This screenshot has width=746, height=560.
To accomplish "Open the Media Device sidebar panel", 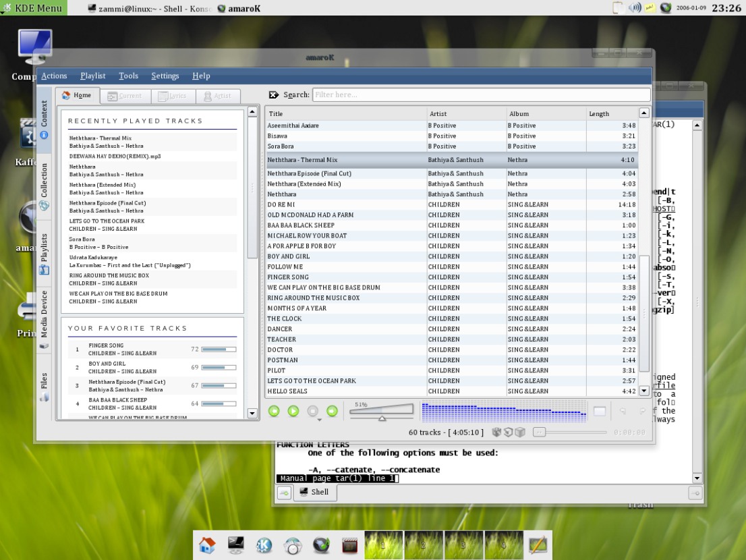I will click(x=45, y=319).
